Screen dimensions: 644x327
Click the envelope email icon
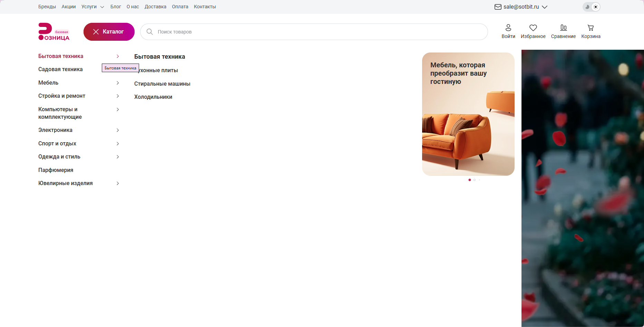498,7
